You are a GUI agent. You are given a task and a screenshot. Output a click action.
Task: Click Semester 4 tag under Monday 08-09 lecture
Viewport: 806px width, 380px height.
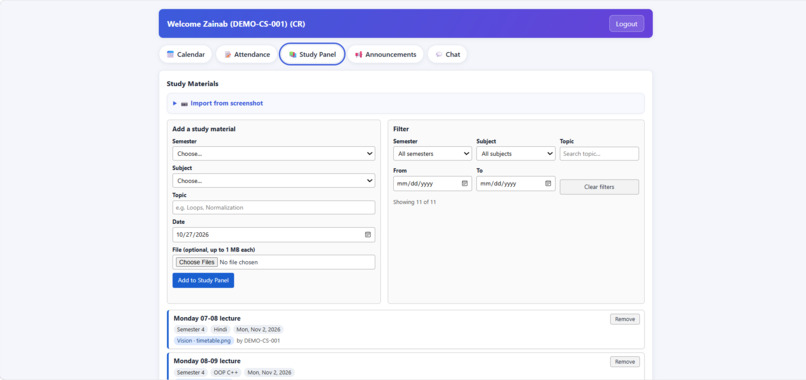point(191,372)
